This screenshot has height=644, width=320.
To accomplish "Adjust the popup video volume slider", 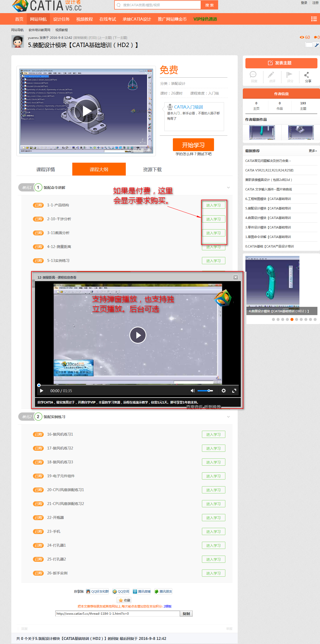I will pos(205,391).
